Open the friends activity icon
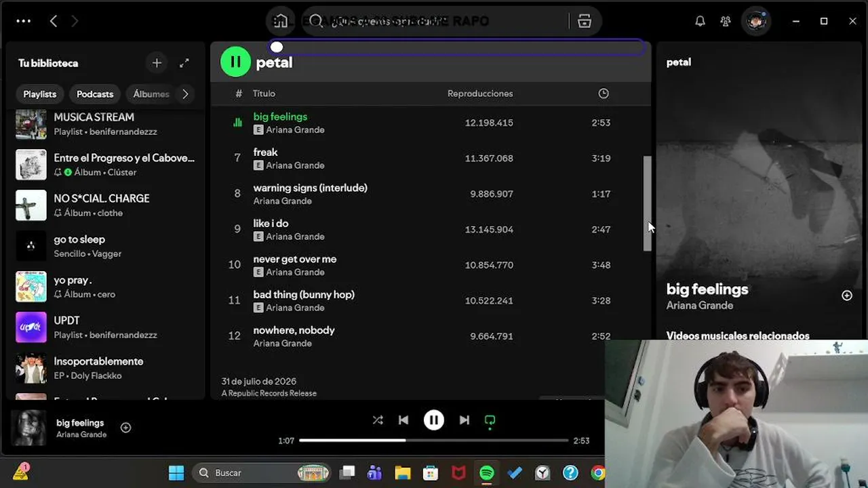The height and width of the screenshot is (488, 868). 726,21
